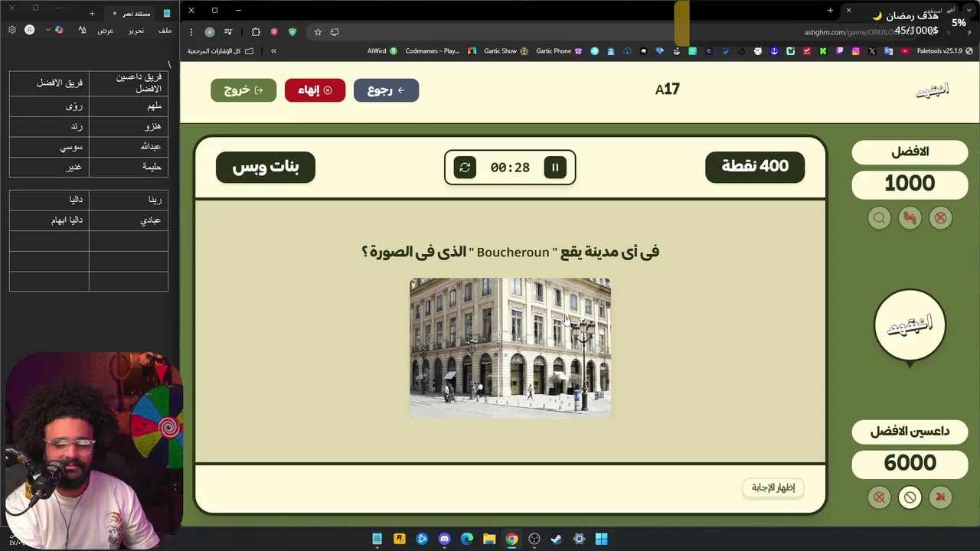Viewport: 980px width, 551px height.
Task: Click the red إنهاء end game button
Action: coord(315,90)
